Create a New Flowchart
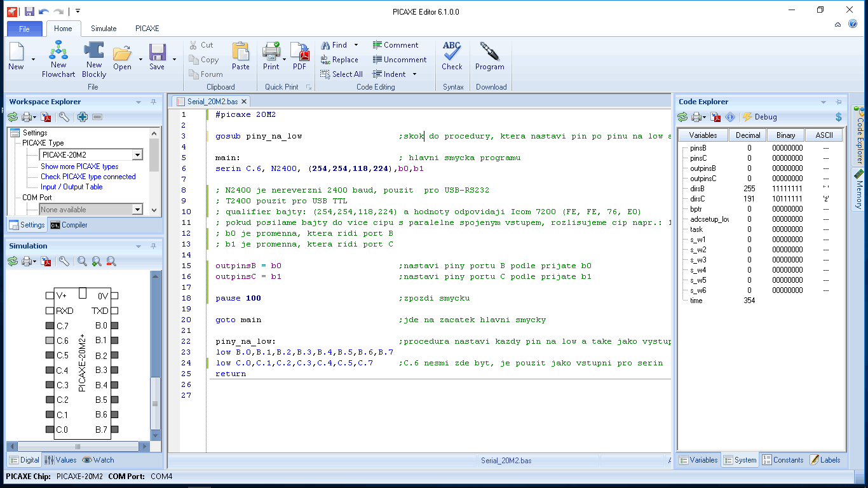Image resolution: width=868 pixels, height=488 pixels. click(x=58, y=60)
